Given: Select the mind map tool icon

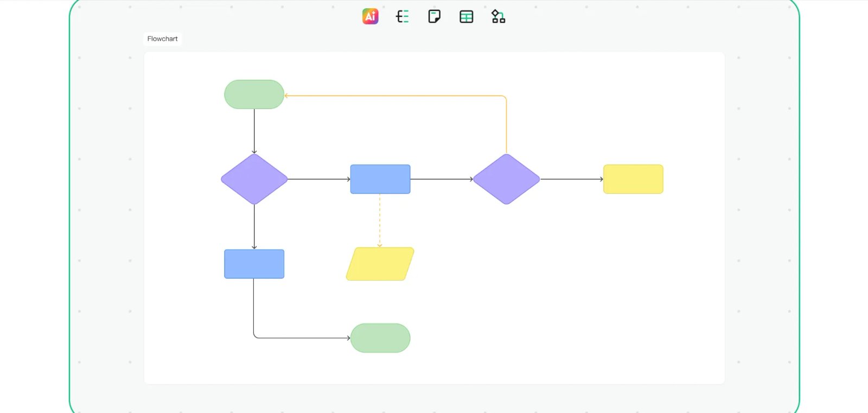Looking at the screenshot, I should (402, 16).
